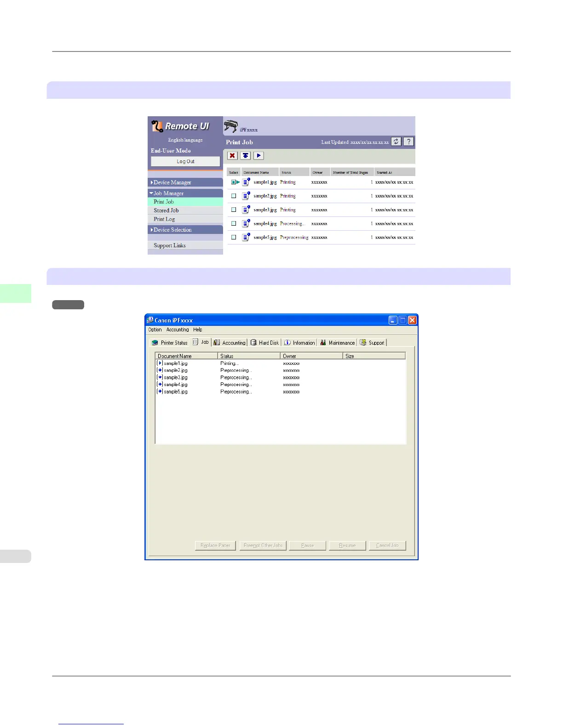Click status icon beside sample3.jpg in Canon window
563x728 pixels.
click(x=160, y=377)
